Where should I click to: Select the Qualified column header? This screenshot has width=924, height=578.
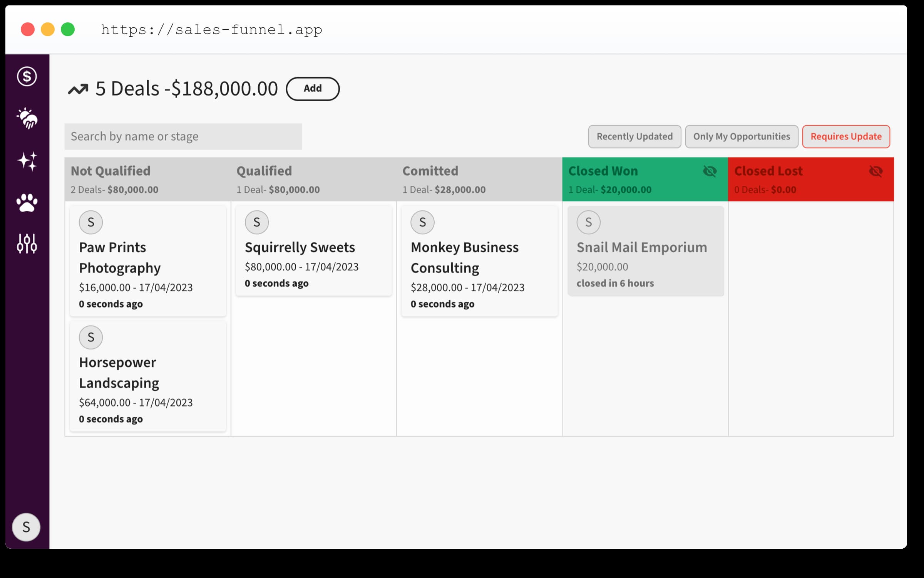(x=314, y=179)
